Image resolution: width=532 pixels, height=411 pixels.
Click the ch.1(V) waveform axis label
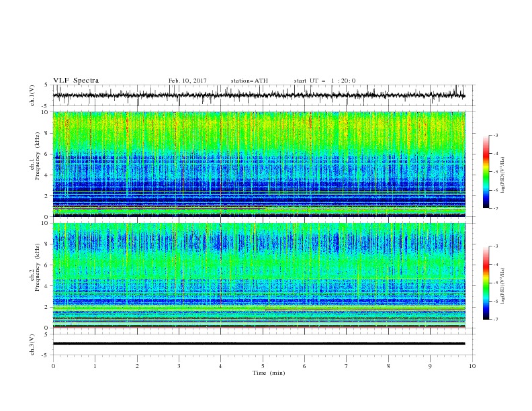tap(32, 95)
